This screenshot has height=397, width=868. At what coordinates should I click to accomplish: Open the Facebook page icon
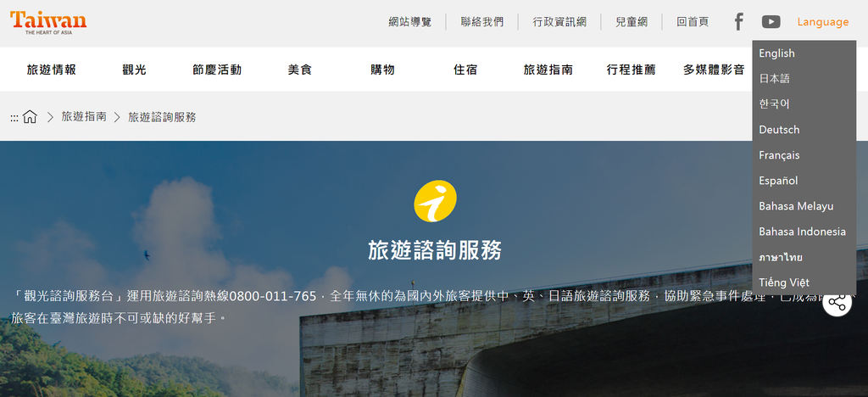click(x=738, y=22)
